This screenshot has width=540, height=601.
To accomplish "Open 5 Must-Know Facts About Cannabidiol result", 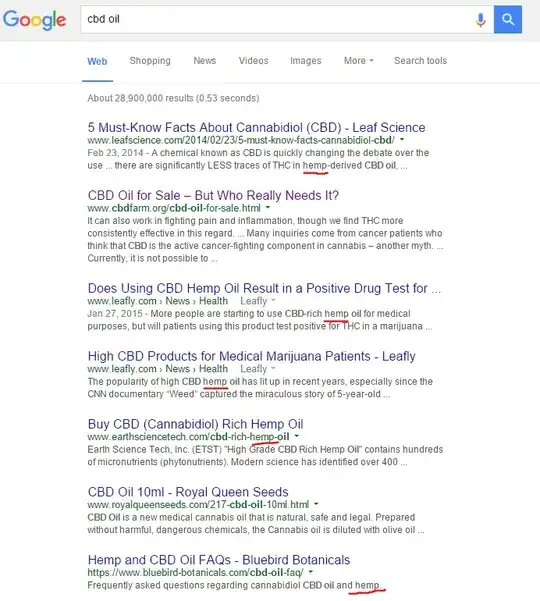I will tap(256, 127).
